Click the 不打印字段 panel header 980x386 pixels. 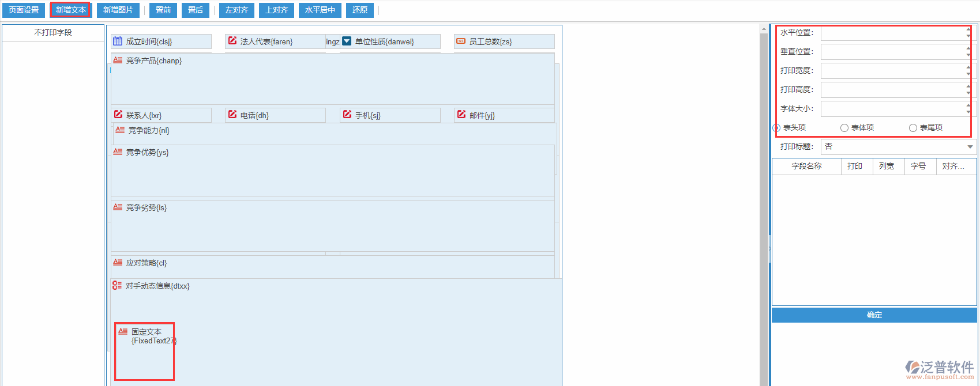tap(53, 32)
